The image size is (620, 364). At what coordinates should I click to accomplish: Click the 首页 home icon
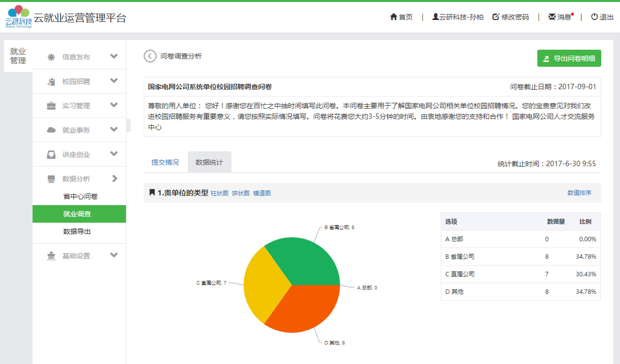[x=393, y=17]
